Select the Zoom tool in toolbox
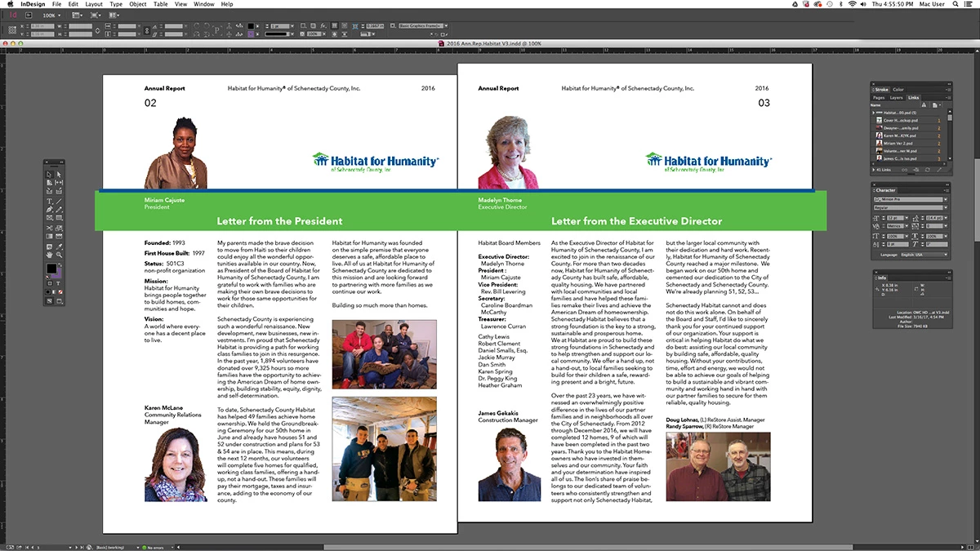Viewport: 980px width, 551px height. (59, 255)
